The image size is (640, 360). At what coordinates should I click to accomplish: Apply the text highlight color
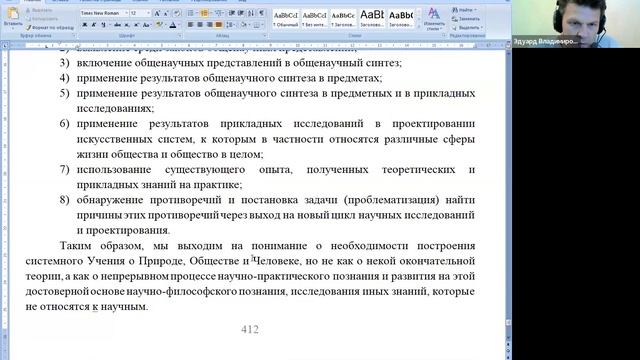[x=159, y=25]
